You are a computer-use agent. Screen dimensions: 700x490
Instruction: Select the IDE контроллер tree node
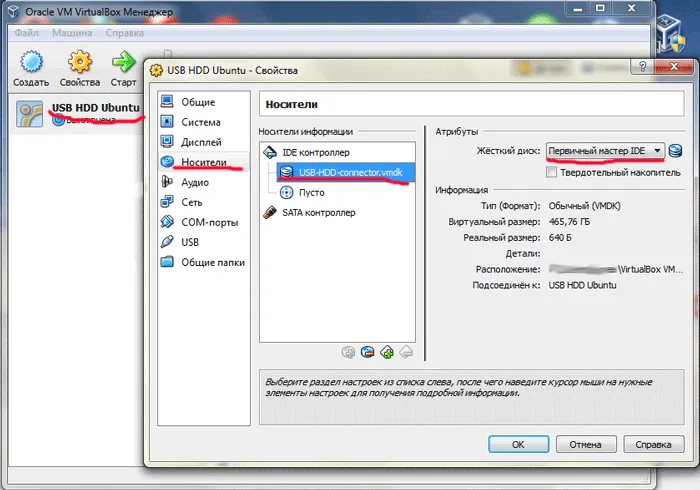click(316, 153)
